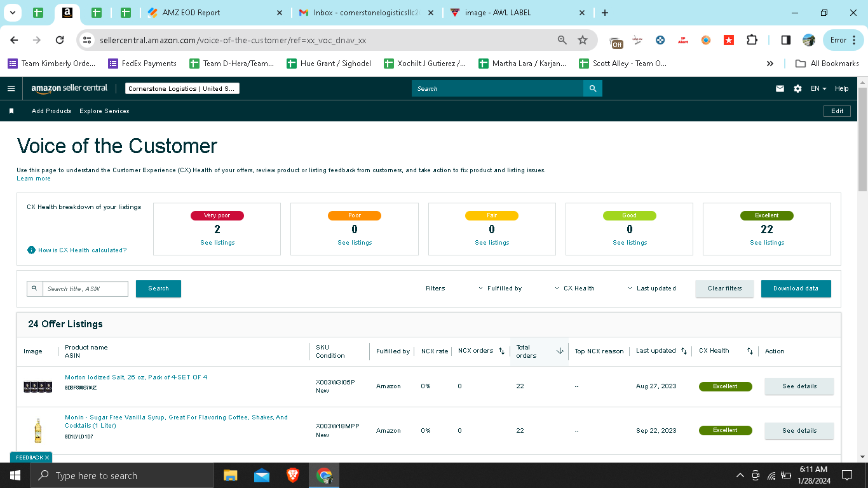Open the EN language dropdown
The height and width of the screenshot is (488, 868).
tap(818, 89)
